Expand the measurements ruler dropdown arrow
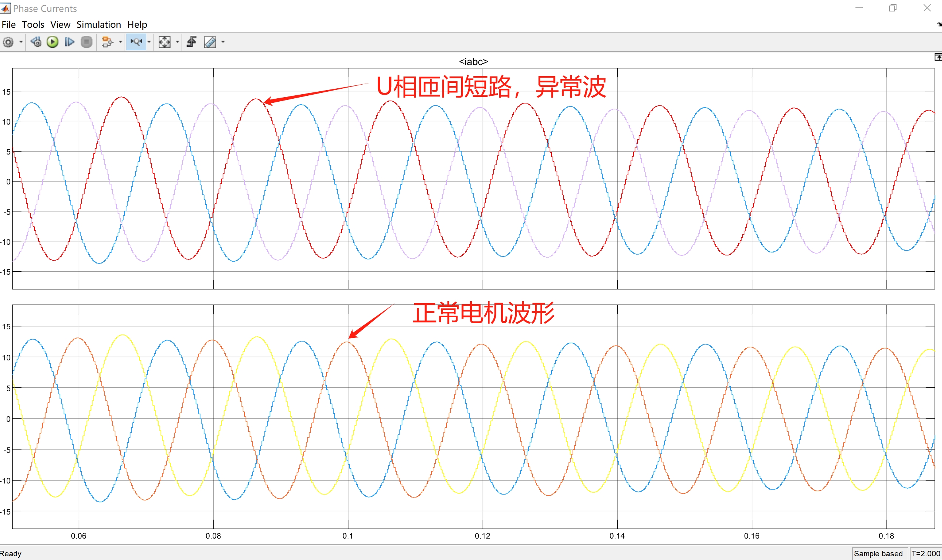The image size is (942, 560). (223, 42)
